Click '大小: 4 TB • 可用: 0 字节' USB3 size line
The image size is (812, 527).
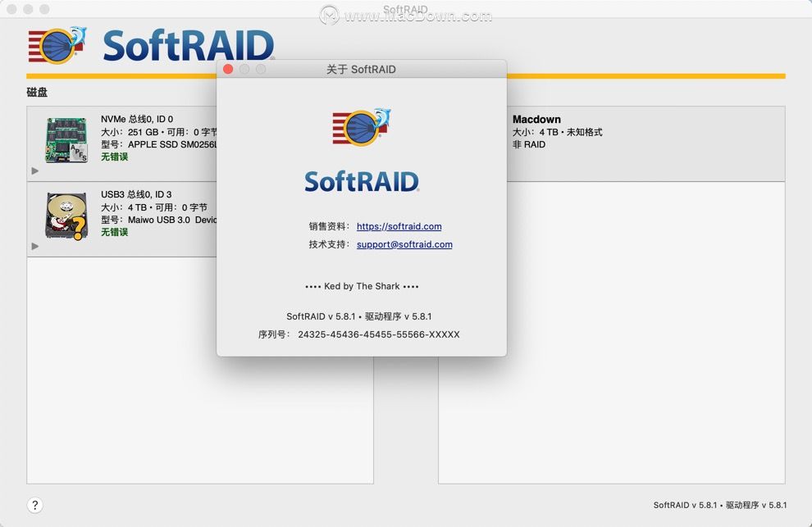pyautogui.click(x=154, y=207)
